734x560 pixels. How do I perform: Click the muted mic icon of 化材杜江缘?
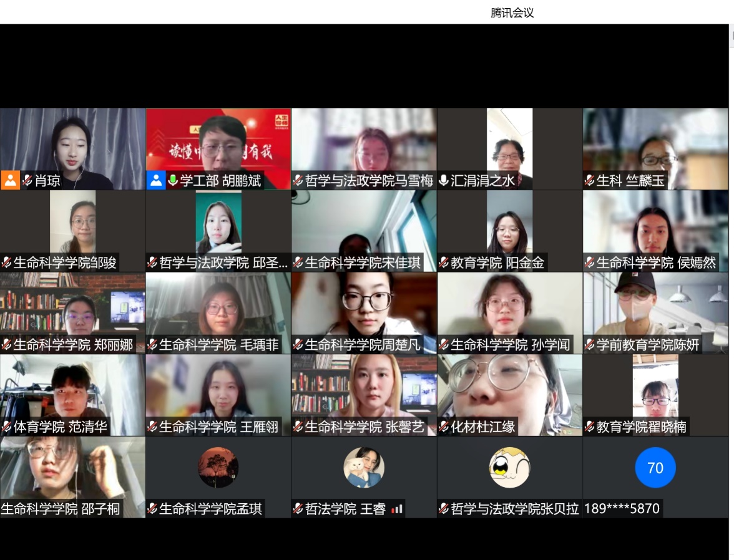coord(444,427)
